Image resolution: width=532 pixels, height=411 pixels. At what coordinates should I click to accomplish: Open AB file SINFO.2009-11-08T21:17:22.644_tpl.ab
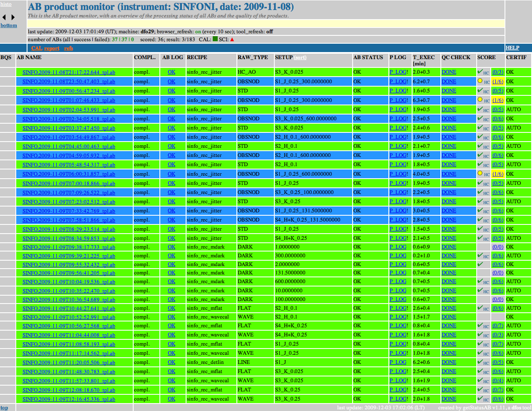click(69, 72)
